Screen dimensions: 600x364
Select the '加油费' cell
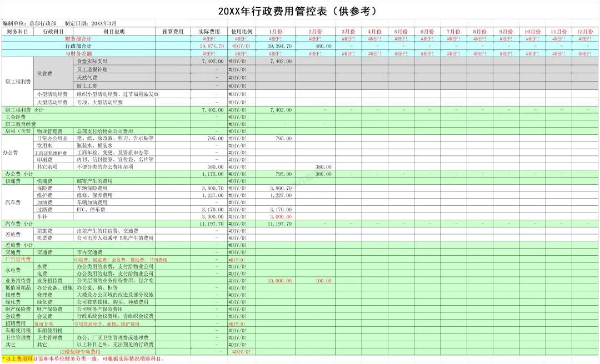53,203
